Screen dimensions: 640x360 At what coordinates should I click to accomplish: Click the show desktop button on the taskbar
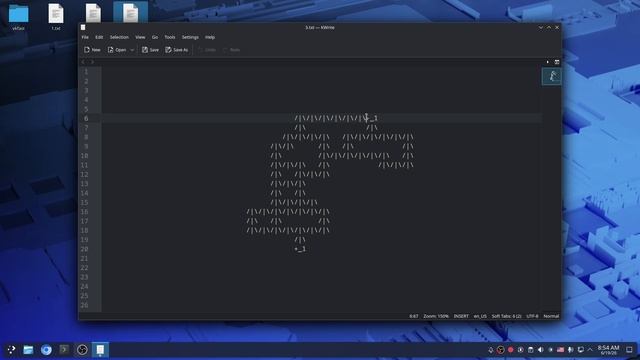[x=629, y=350]
